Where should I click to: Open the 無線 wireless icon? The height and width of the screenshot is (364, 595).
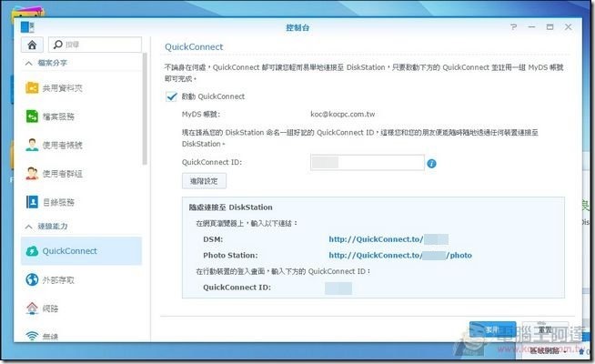(32, 336)
